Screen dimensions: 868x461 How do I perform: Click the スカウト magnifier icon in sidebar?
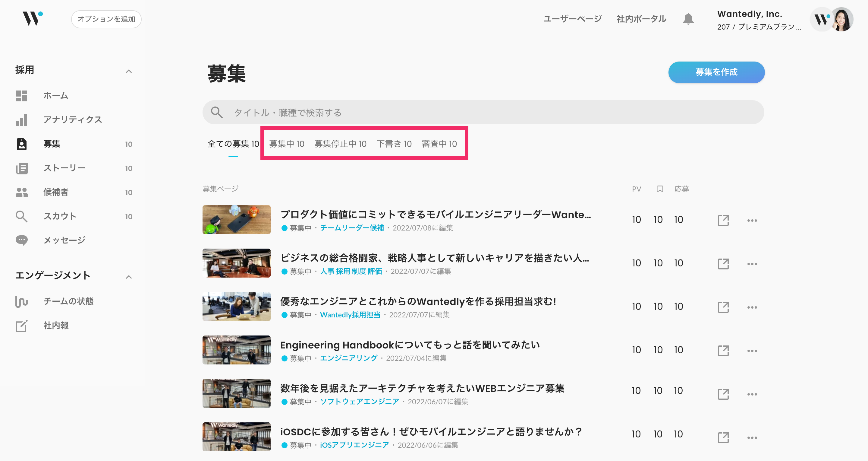22,216
